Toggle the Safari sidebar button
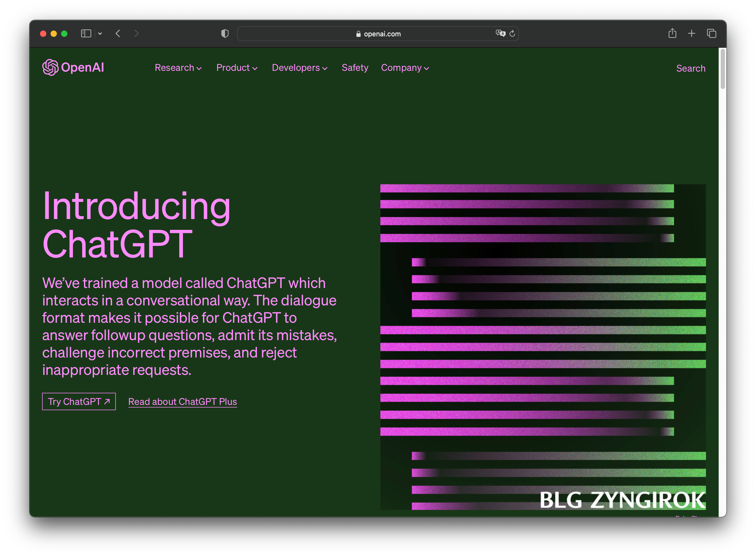The height and width of the screenshot is (556, 756). pos(86,34)
